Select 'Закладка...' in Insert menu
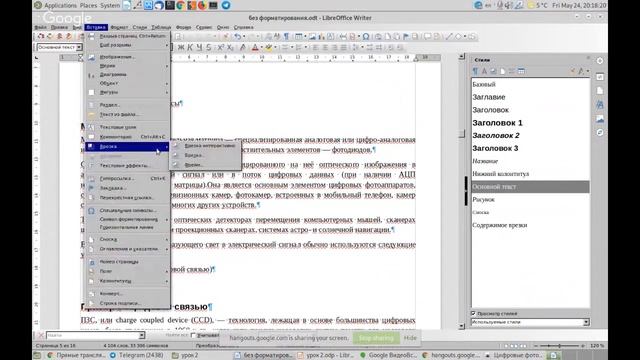 pos(127,188)
